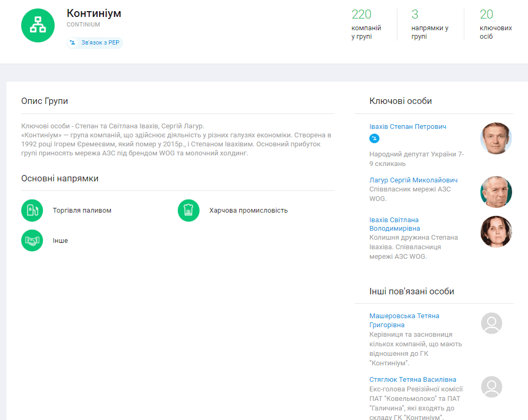Click the blue PEP icon under Івахів Степан

(x=374, y=138)
